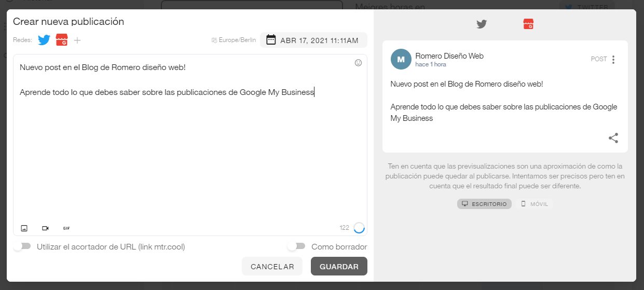Click the Google My Business network icon
Screen dimensions: 644x290
[x=62, y=40]
